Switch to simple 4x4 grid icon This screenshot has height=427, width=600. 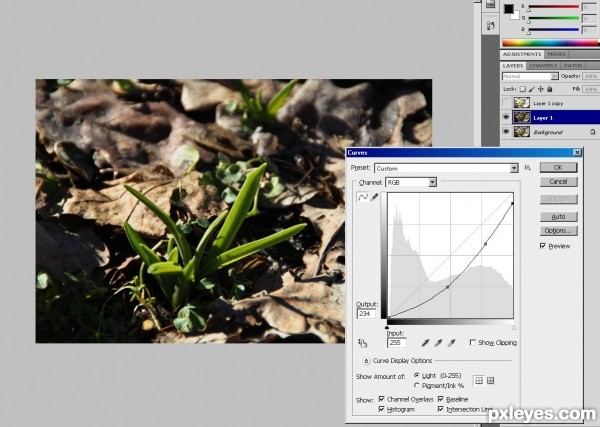pos(479,380)
